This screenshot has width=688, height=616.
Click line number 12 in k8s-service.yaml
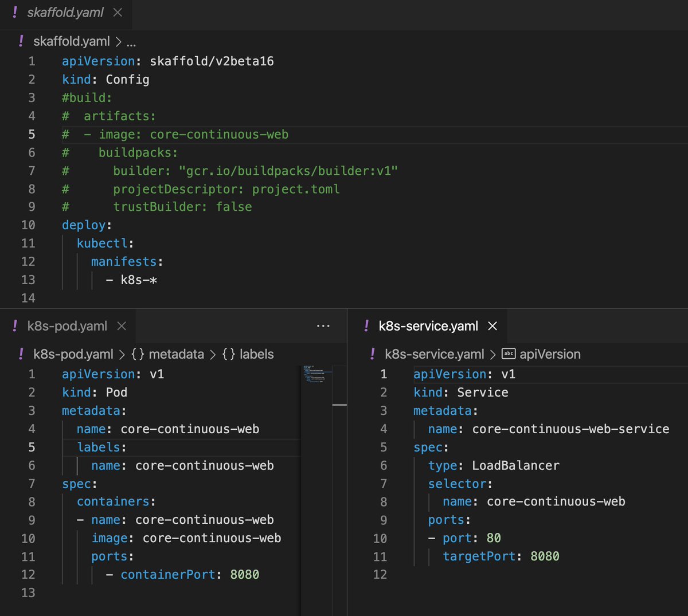(x=380, y=575)
